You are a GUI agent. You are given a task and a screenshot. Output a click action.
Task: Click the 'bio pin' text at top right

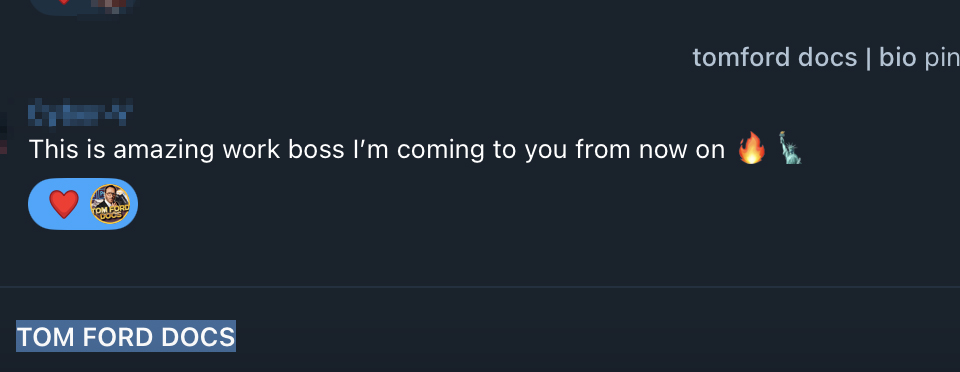pos(920,58)
